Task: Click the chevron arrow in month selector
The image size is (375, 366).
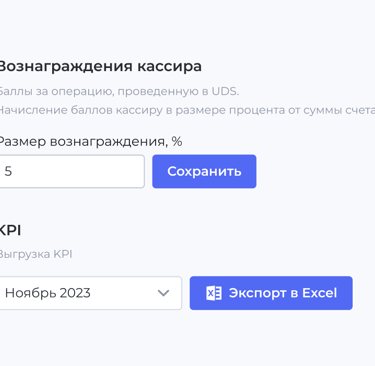Action: point(163,293)
